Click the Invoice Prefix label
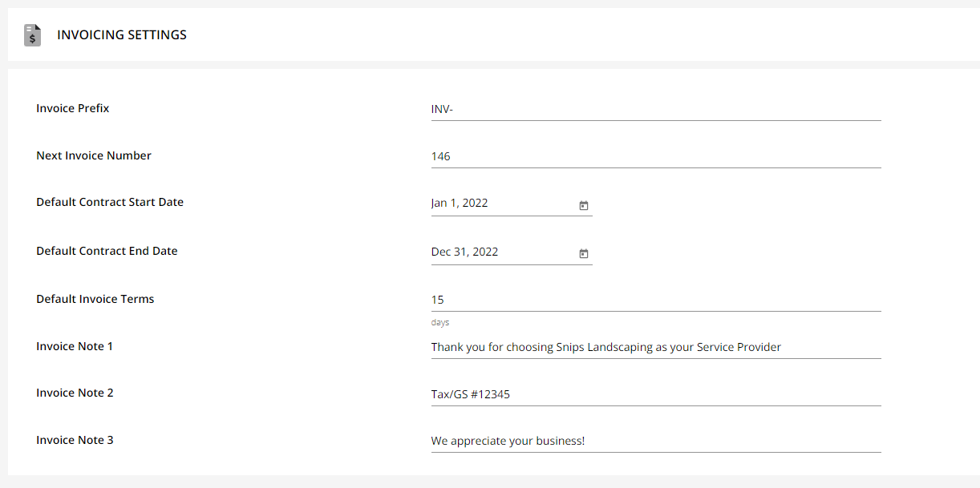Viewport: 980px width, 488px height. click(x=72, y=108)
